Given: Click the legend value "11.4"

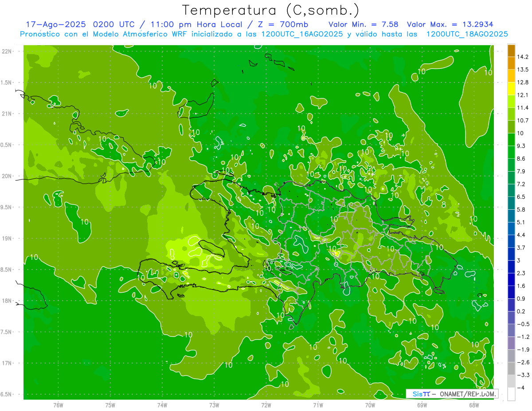Looking at the screenshot, I should click(x=523, y=108).
